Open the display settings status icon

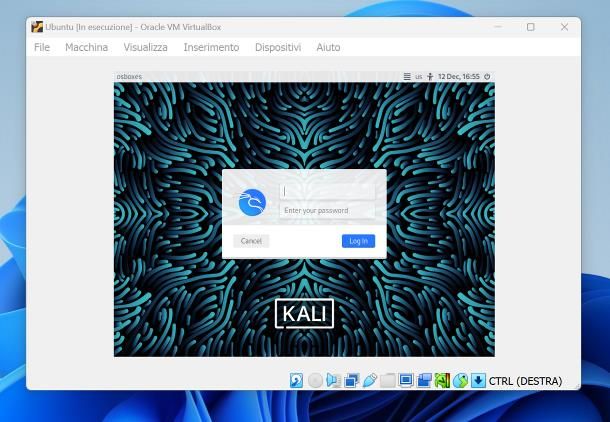click(x=406, y=380)
